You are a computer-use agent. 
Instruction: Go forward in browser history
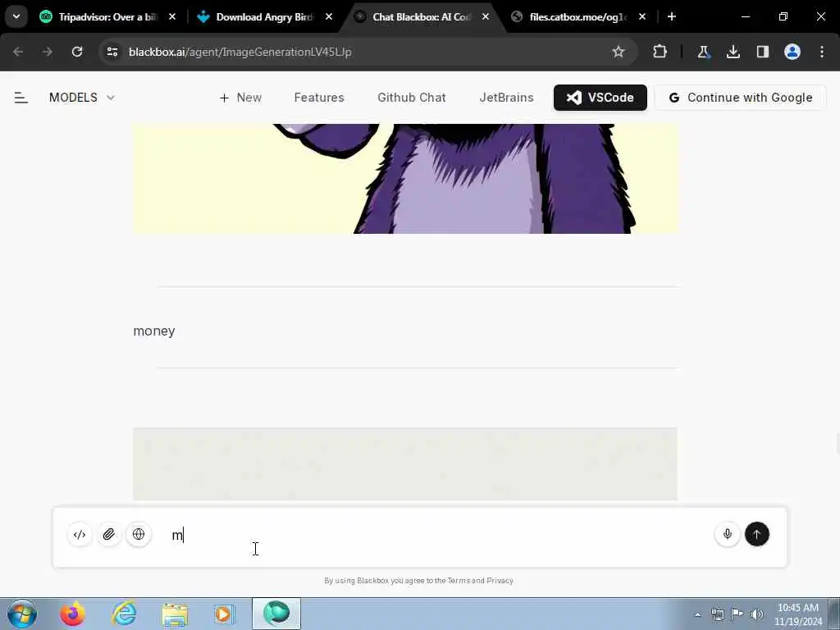pos(48,52)
